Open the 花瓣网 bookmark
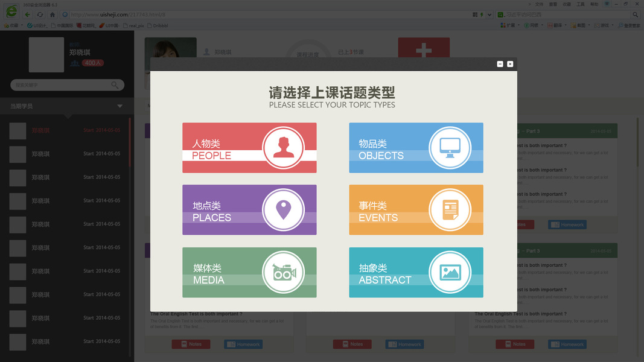 click(x=86, y=25)
